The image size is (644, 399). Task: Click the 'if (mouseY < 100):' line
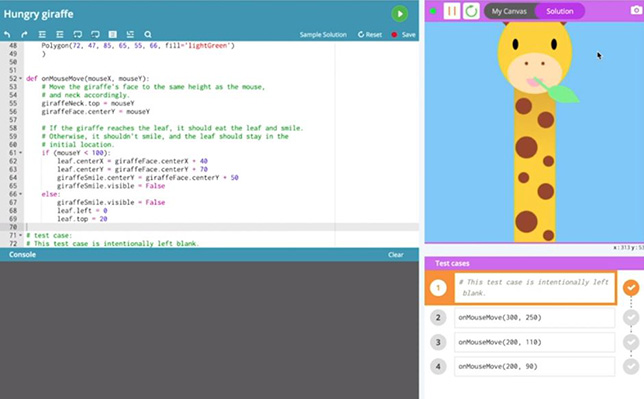tap(76, 153)
